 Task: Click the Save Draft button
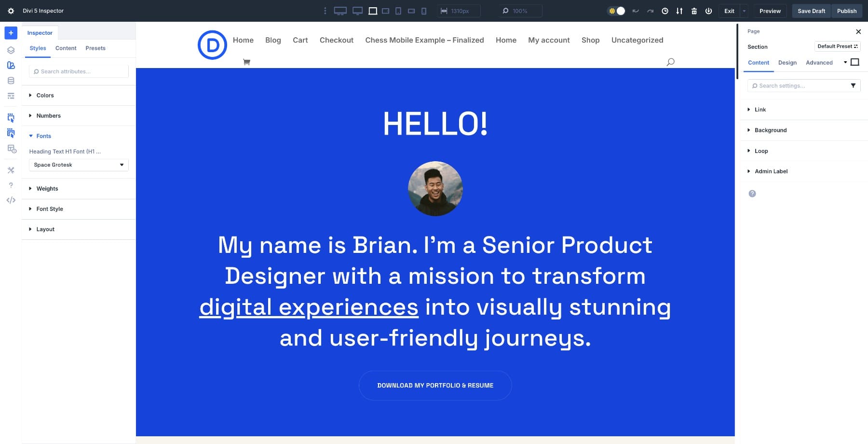click(811, 11)
